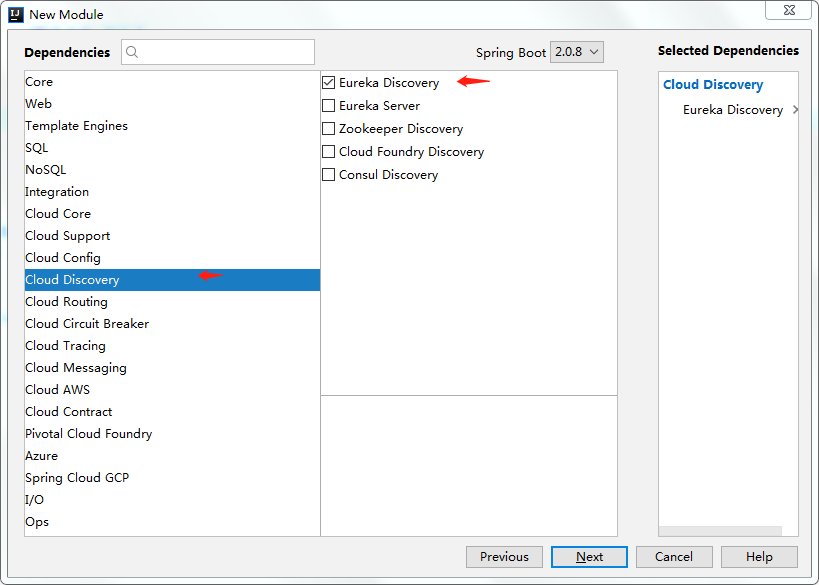819x585 pixels.
Task: Click the search magnifier icon in Dependencies field
Action: pos(132,52)
